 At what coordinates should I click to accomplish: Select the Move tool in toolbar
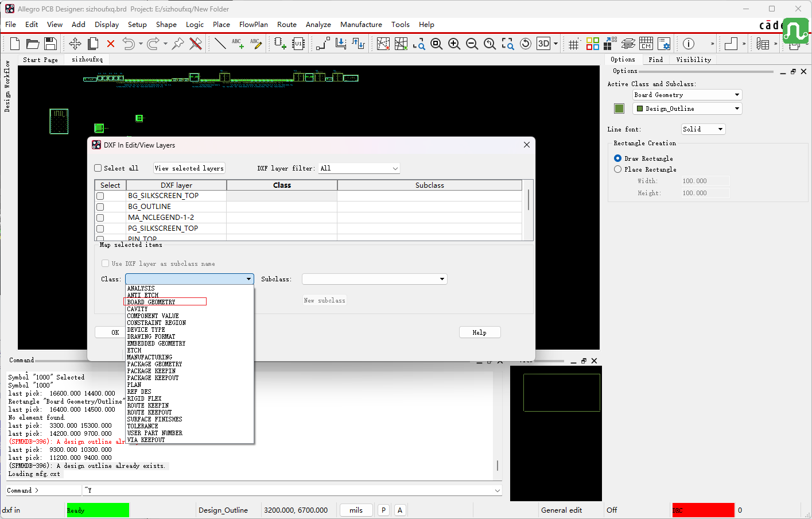point(75,44)
